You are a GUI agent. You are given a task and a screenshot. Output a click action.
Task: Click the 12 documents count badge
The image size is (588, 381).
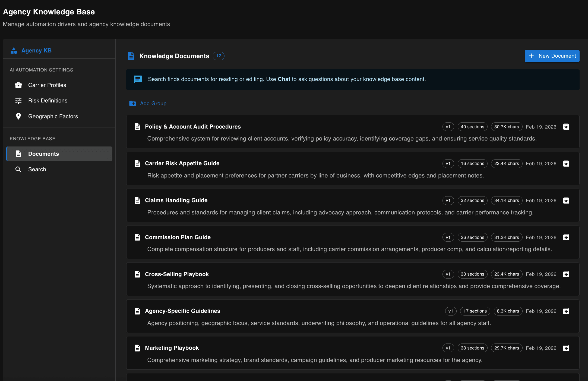(219, 56)
